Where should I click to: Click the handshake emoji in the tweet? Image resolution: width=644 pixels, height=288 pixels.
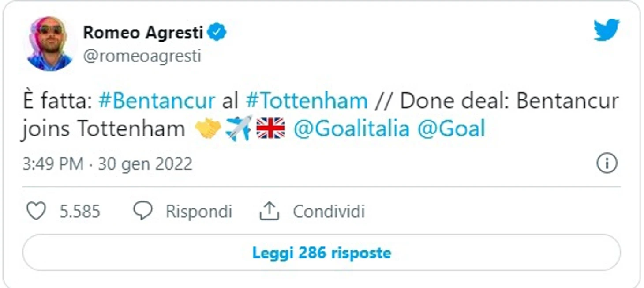[207, 129]
